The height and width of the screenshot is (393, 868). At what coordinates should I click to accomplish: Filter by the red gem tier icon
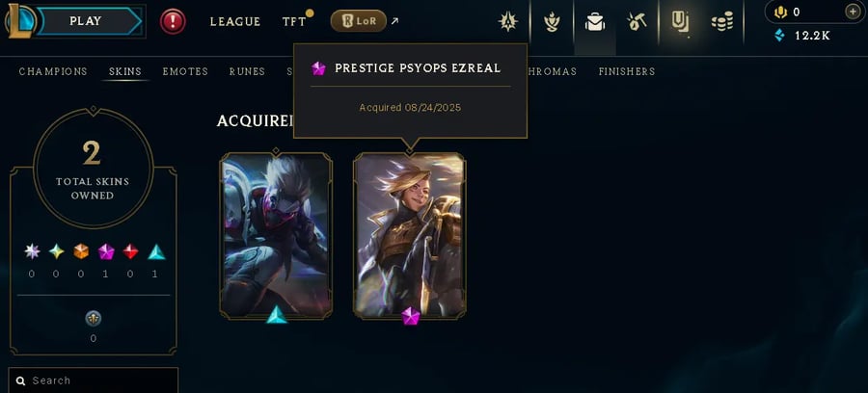[130, 251]
